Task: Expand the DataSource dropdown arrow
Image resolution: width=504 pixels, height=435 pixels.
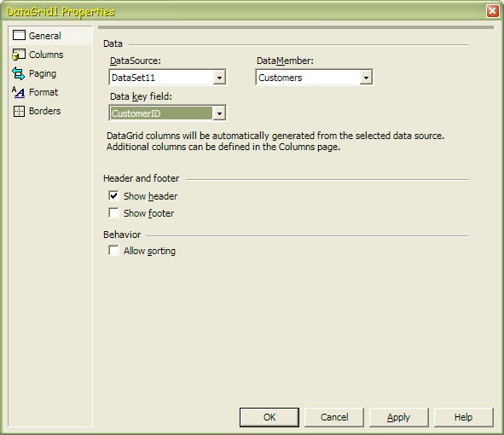Action: (x=219, y=78)
